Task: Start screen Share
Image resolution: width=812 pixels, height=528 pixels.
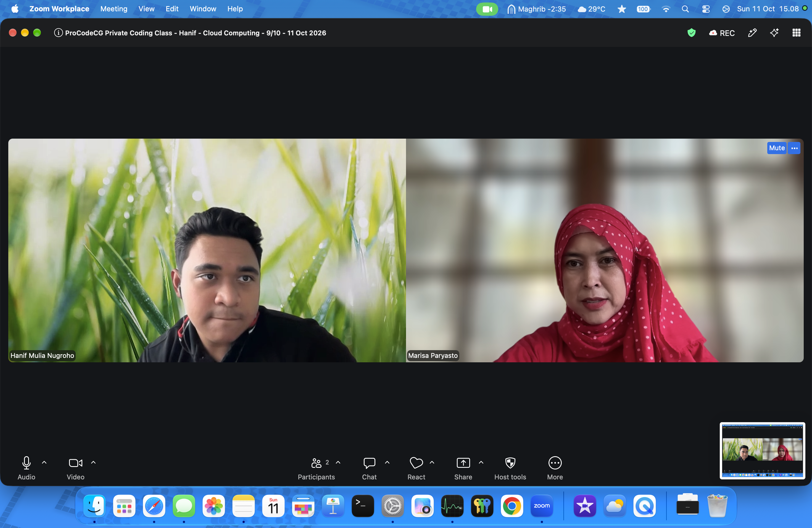Action: pos(463,468)
